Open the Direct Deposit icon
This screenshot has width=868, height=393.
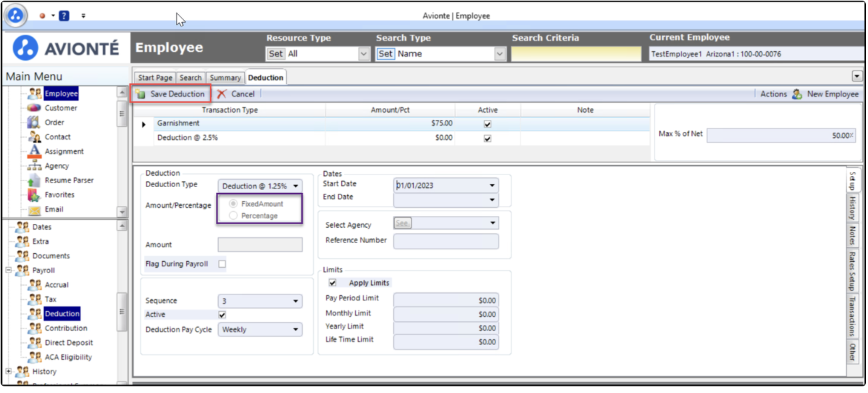pyautogui.click(x=34, y=343)
